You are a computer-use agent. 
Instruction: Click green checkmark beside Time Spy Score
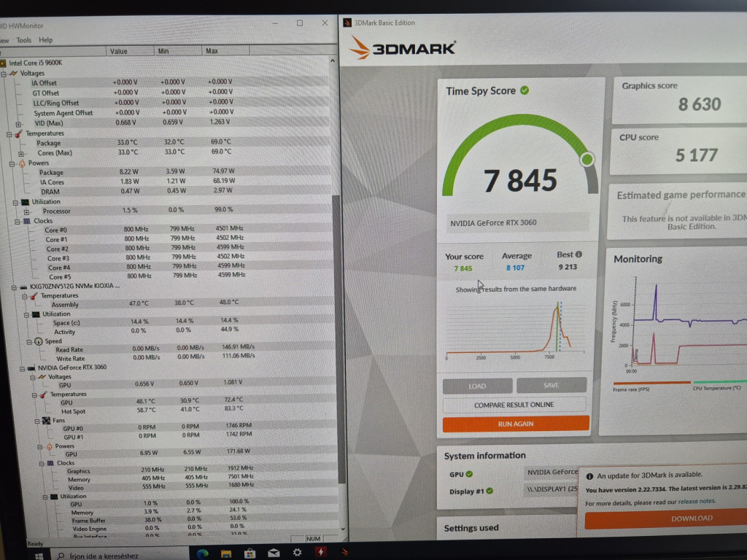tap(525, 90)
